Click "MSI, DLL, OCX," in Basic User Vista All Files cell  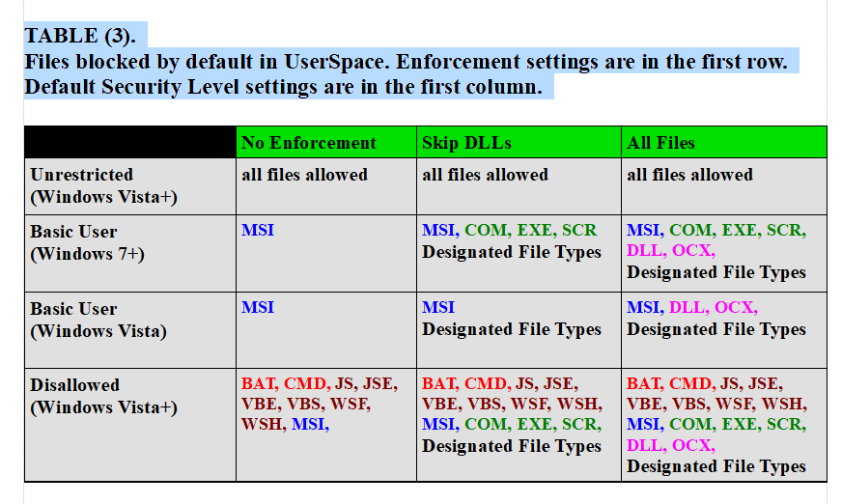pos(692,308)
